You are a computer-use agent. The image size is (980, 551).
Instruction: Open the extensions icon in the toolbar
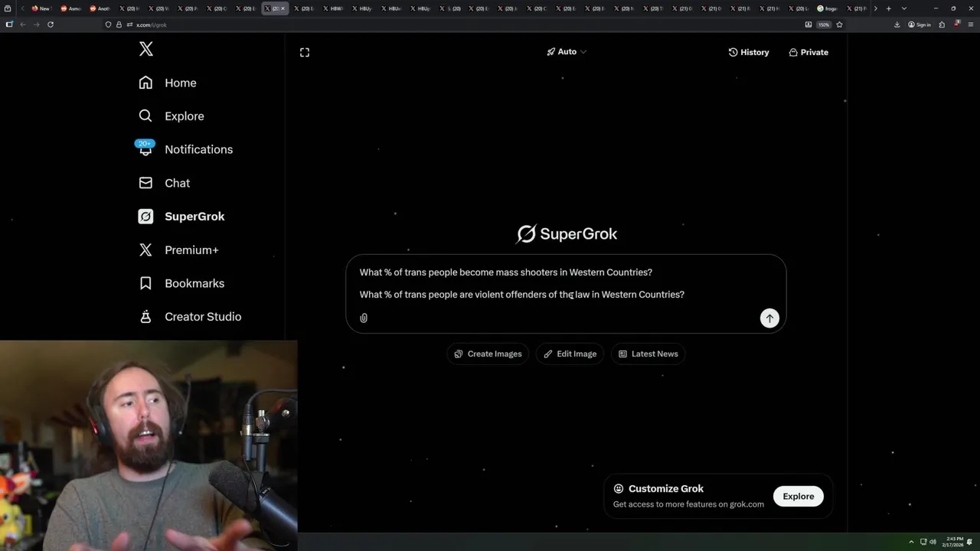(x=942, y=24)
